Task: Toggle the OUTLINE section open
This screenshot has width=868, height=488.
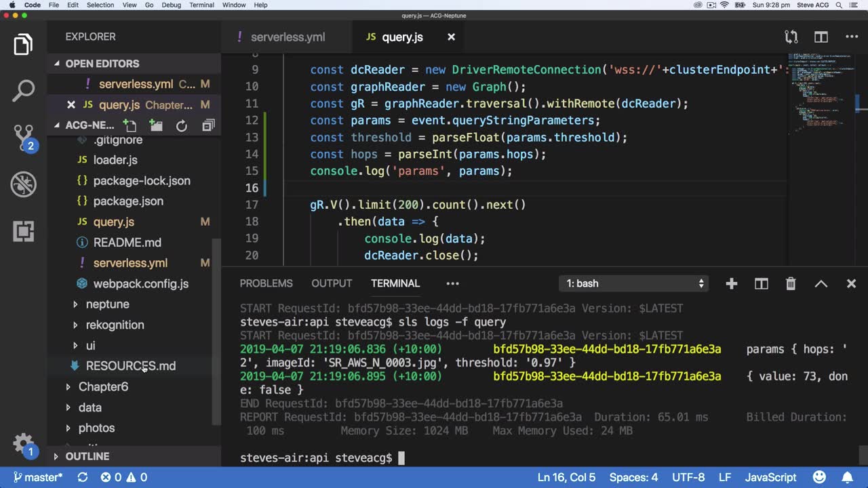Action: click(x=87, y=456)
